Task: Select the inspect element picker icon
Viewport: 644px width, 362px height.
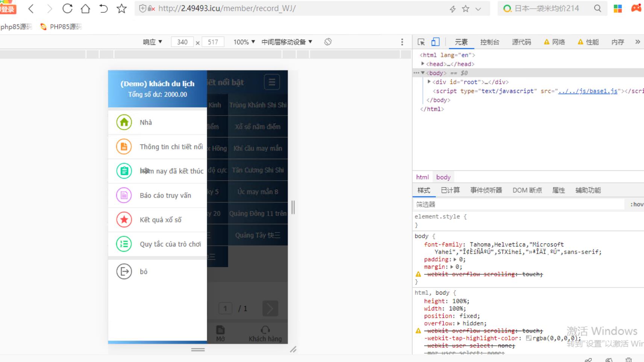Action: (421, 42)
